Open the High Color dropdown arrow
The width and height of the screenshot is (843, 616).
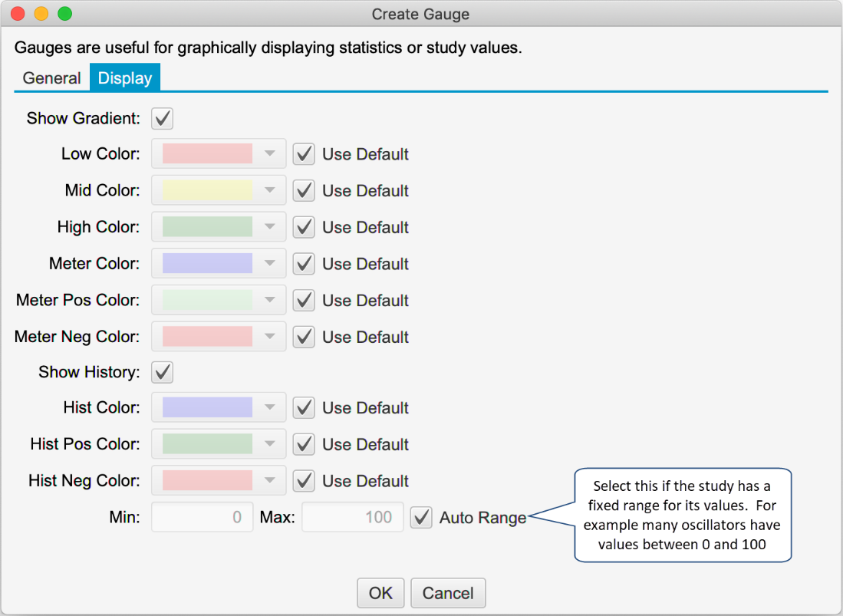pos(269,227)
